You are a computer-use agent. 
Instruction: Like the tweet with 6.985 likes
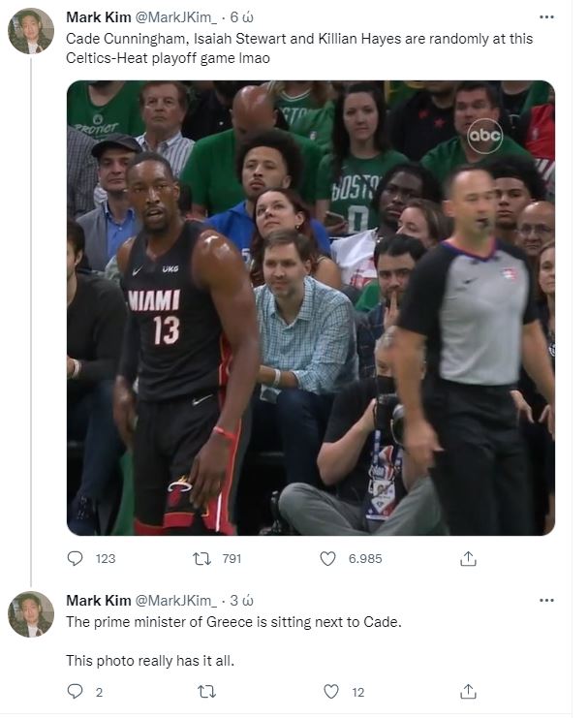point(328,558)
